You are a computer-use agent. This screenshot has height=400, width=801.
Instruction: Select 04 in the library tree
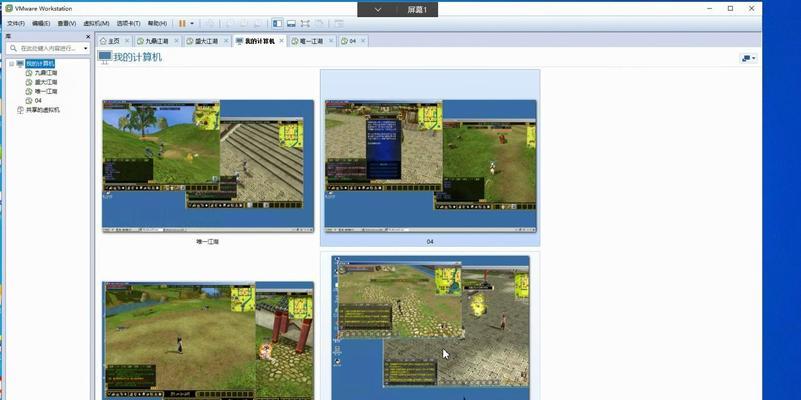pyautogui.click(x=38, y=101)
